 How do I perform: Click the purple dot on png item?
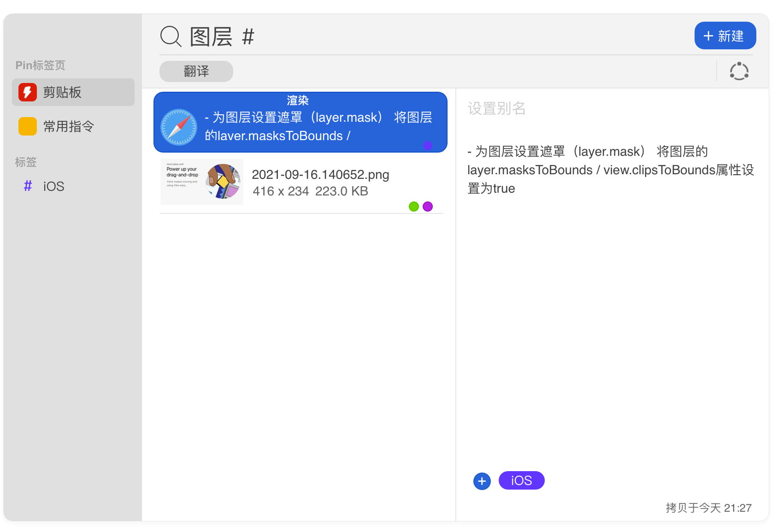coord(428,207)
